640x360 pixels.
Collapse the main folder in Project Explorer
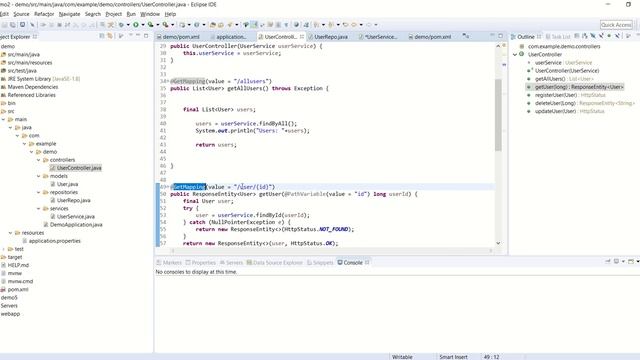[x=4, y=119]
